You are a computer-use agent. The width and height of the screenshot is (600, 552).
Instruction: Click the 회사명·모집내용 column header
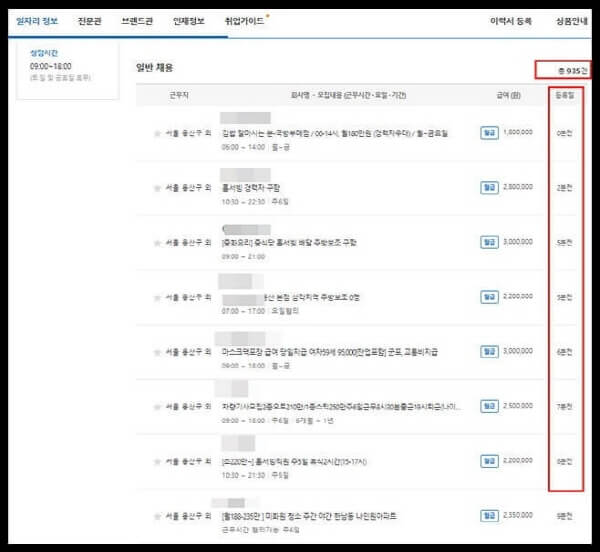[x=348, y=95]
